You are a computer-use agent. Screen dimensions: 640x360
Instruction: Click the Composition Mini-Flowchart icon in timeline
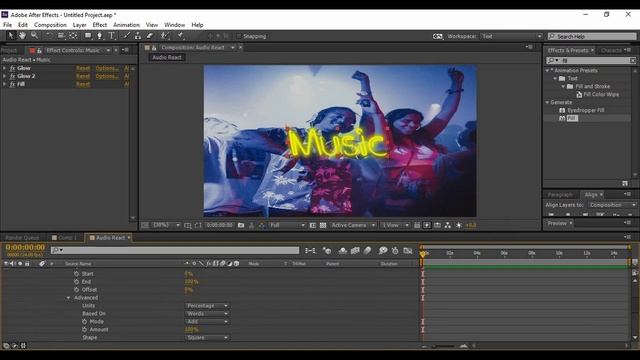click(310, 251)
